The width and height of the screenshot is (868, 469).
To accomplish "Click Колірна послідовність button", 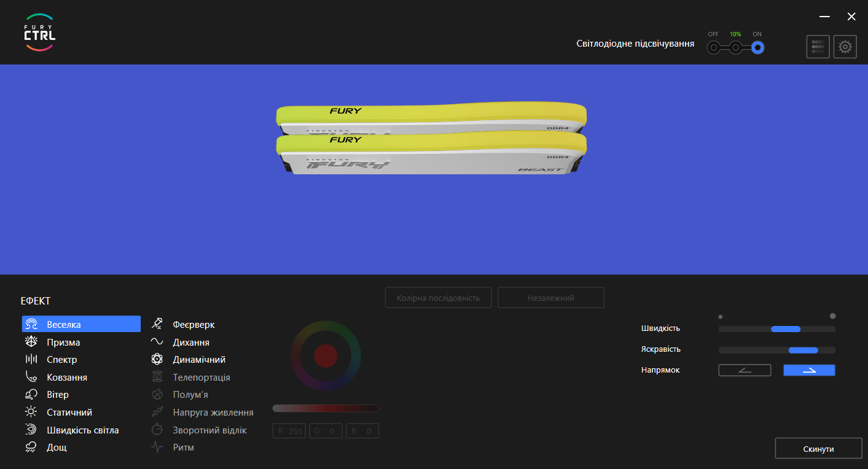I will click(438, 298).
